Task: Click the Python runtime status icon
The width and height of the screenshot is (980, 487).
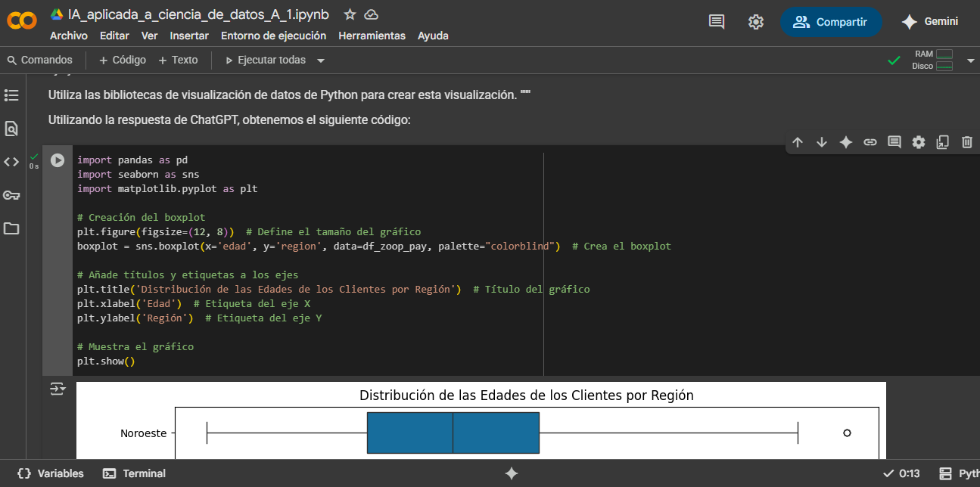Action: [945, 473]
